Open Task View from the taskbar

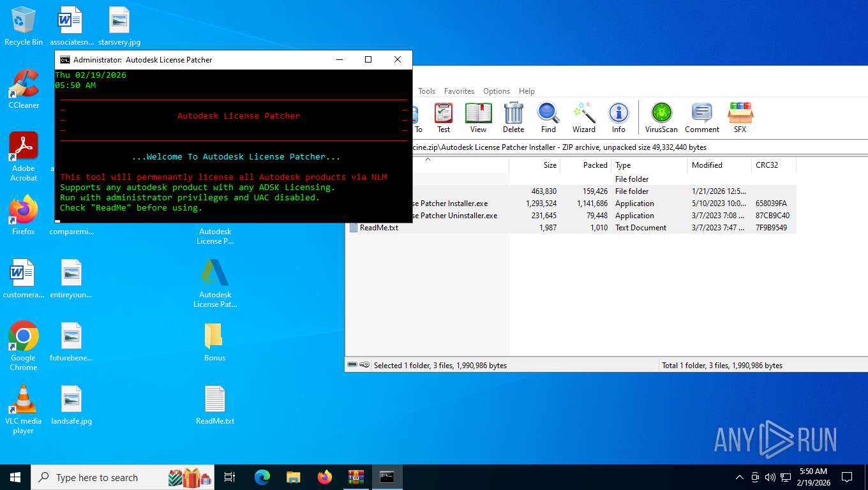pyautogui.click(x=230, y=477)
